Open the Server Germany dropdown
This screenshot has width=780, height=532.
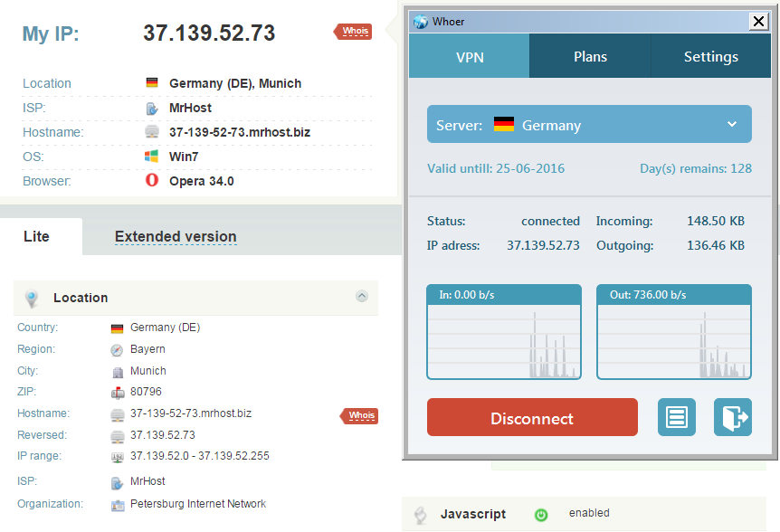click(589, 124)
